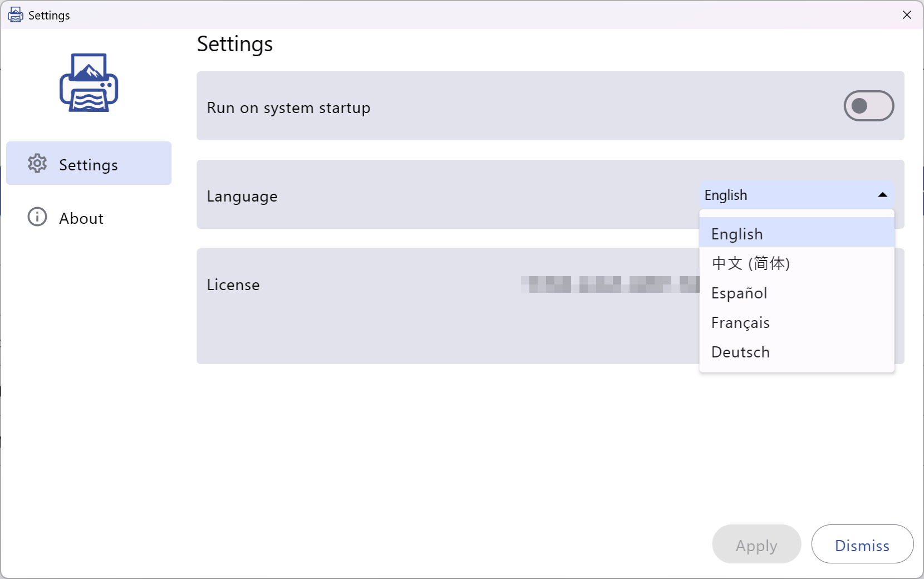Collapse the Language dropdown via its arrow
The width and height of the screenshot is (924, 579).
882,195
